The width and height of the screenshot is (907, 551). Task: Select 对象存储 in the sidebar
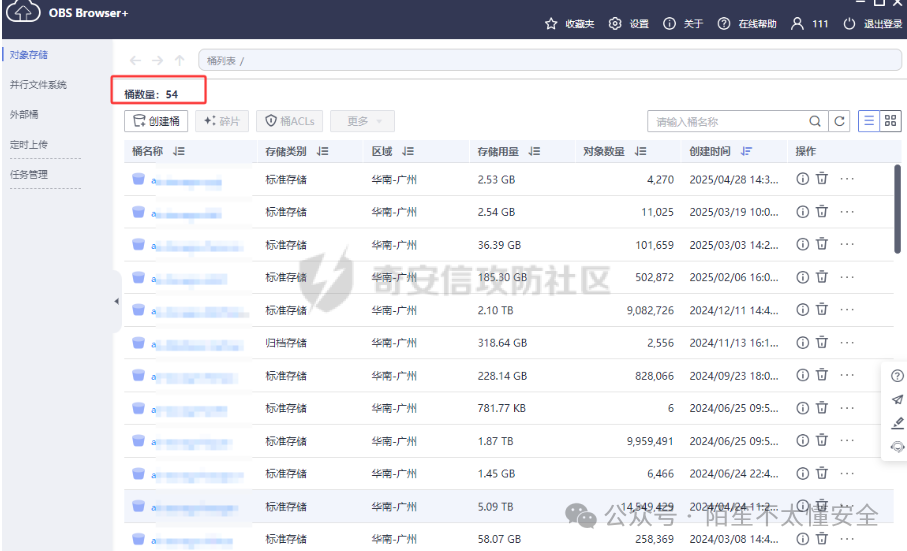tap(29, 55)
